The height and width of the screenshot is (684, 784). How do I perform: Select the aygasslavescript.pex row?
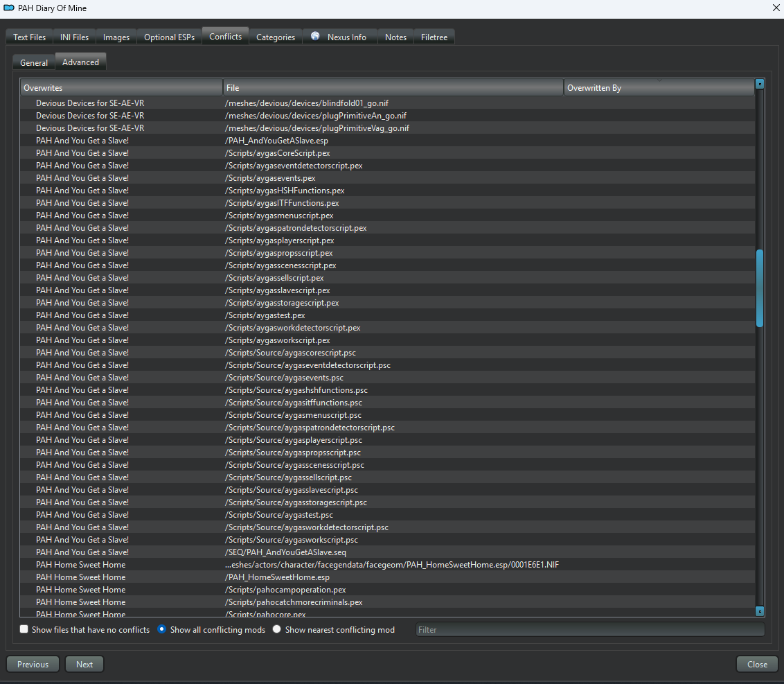(x=388, y=290)
